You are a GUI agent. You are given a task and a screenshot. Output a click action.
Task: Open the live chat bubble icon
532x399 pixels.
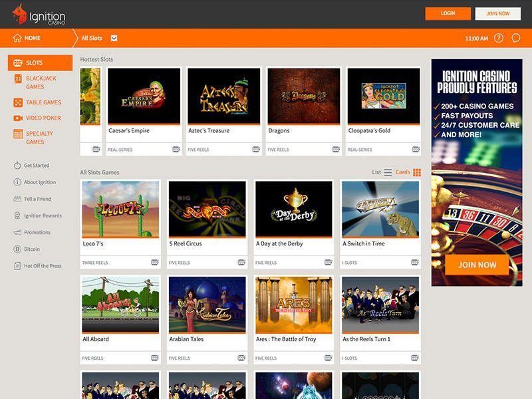516,38
